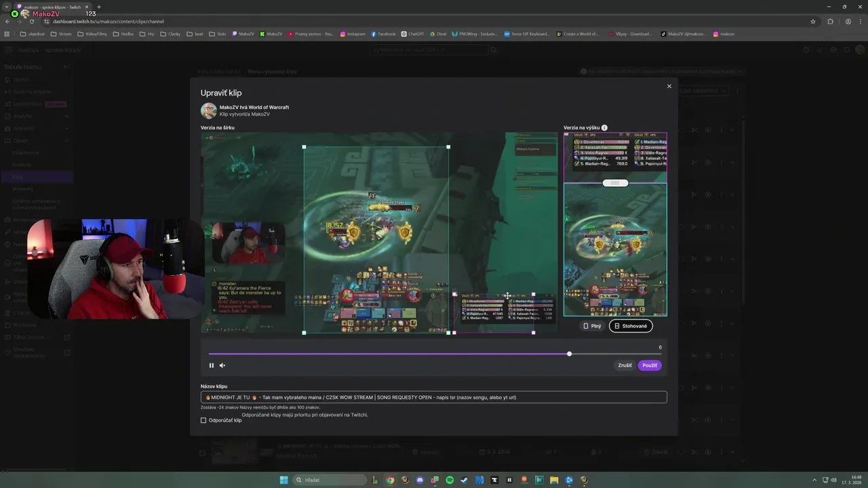Close the Upraviť klip dialog
The height and width of the screenshot is (488, 868).
(669, 86)
